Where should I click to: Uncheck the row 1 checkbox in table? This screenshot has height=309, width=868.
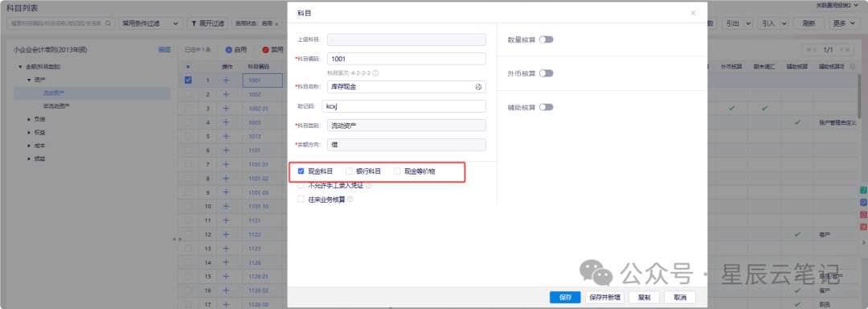coord(188,80)
